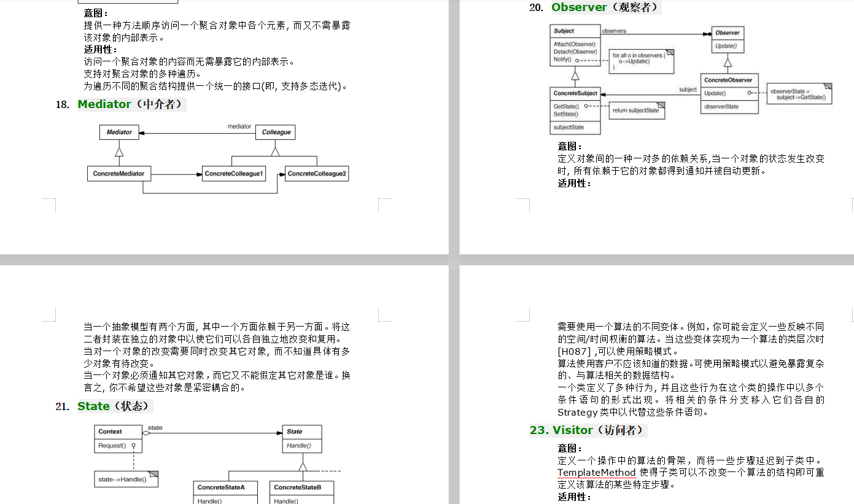Click the ConcreteColleague2 box
854x504 pixels.
(x=317, y=174)
